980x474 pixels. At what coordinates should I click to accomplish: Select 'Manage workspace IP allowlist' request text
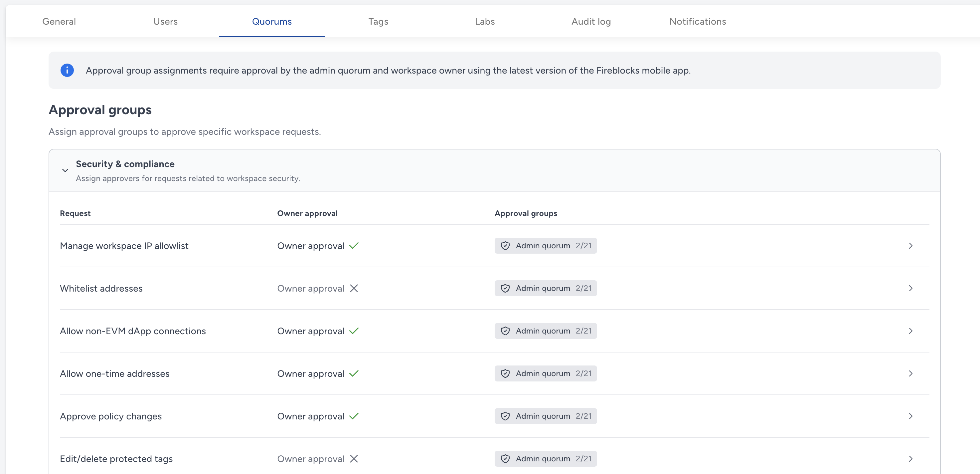pos(124,246)
